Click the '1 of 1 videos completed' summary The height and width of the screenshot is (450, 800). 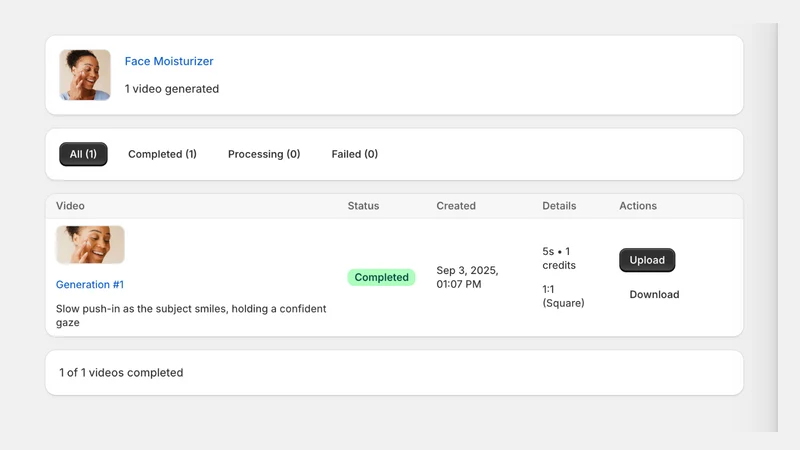[x=121, y=372]
